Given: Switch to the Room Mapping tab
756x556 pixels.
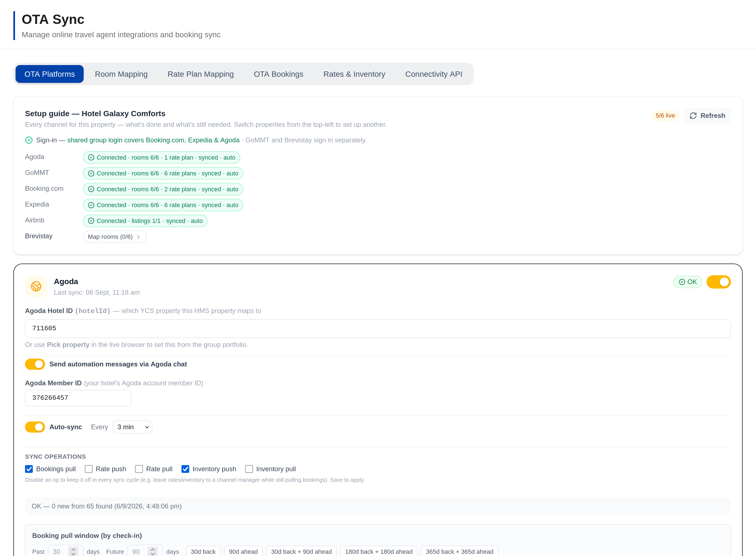Looking at the screenshot, I should pyautogui.click(x=121, y=74).
